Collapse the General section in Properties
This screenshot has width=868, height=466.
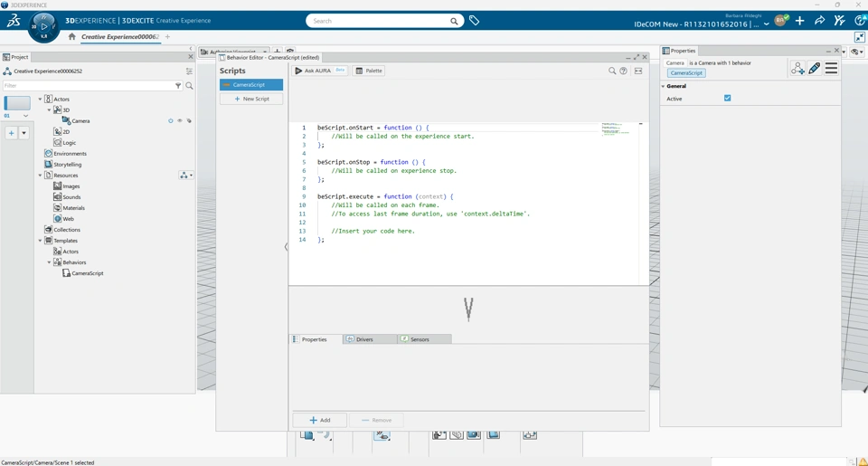(x=663, y=87)
